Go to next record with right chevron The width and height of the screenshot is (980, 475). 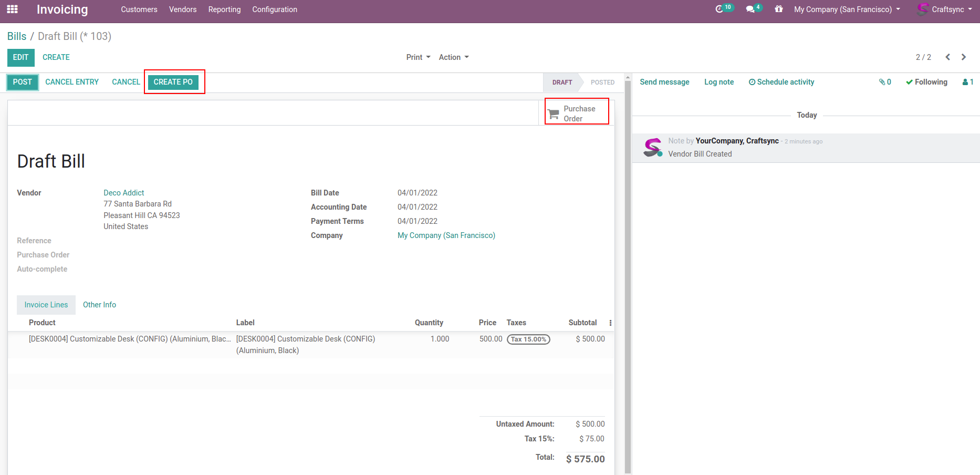(964, 57)
